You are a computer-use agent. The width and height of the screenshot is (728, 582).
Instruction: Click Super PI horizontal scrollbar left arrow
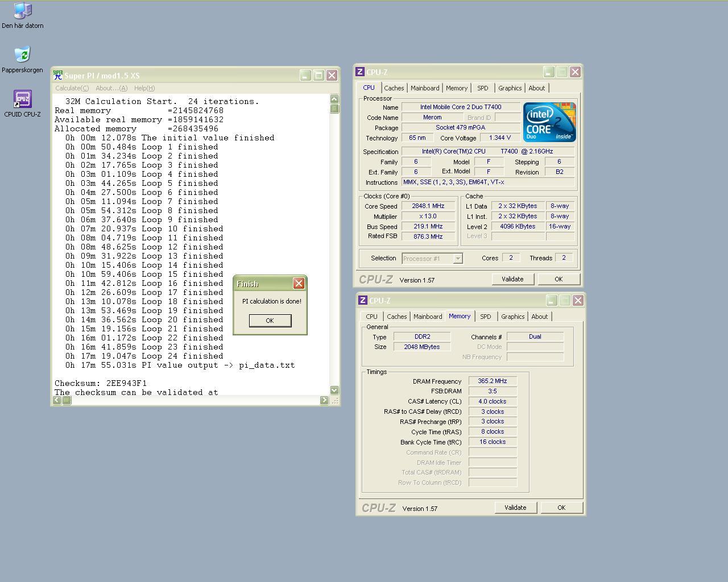[x=57, y=400]
